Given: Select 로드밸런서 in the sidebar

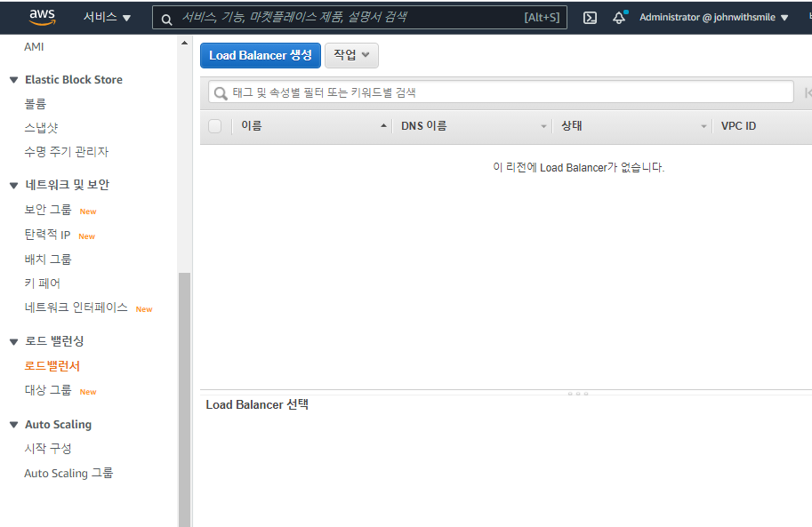Looking at the screenshot, I should (52, 366).
